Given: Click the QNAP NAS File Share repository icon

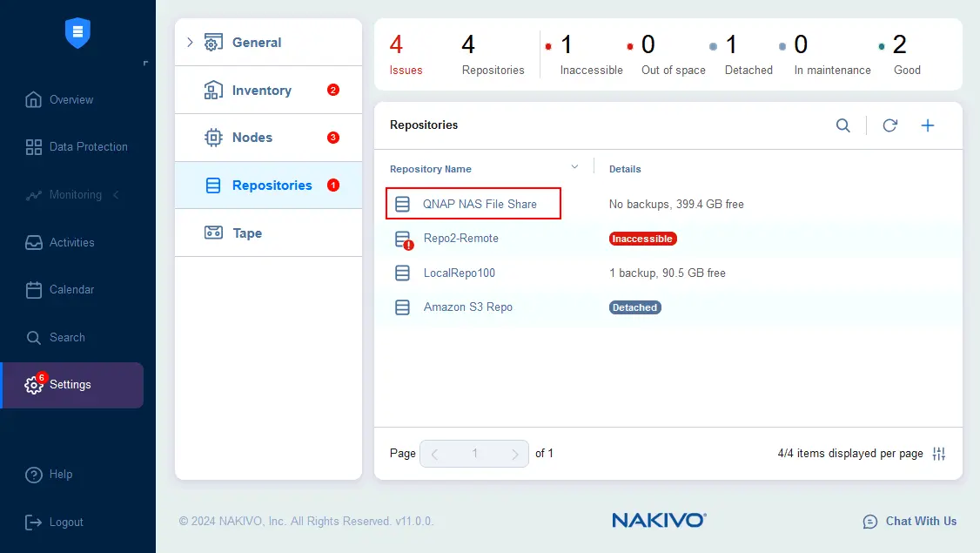Looking at the screenshot, I should point(402,204).
